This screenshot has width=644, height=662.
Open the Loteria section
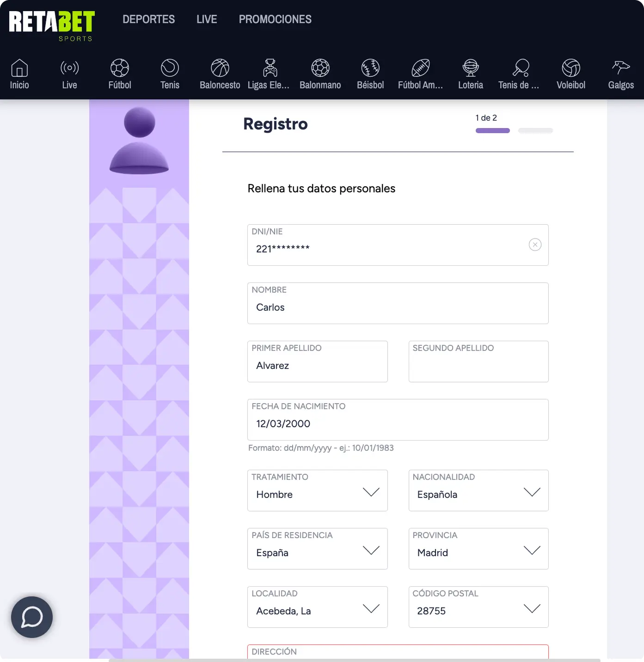[x=470, y=73]
